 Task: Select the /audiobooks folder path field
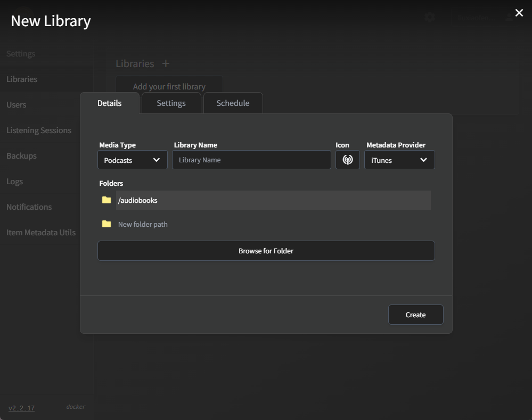click(274, 201)
